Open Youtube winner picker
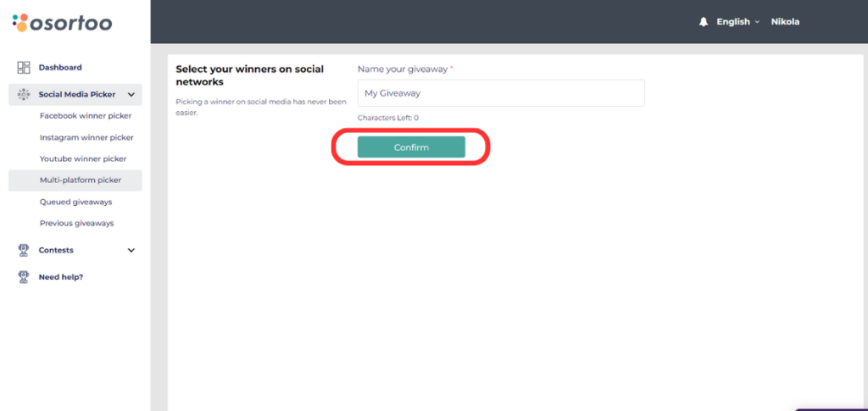 click(x=83, y=158)
